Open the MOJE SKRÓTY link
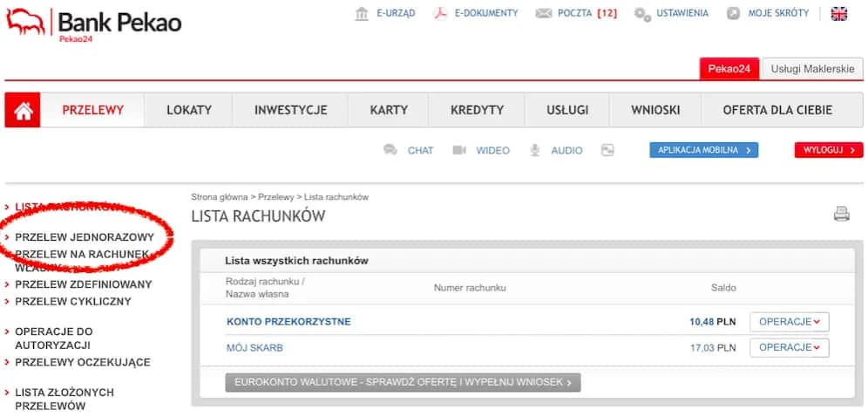Image resolution: width=868 pixels, height=417 pixels. [778, 13]
